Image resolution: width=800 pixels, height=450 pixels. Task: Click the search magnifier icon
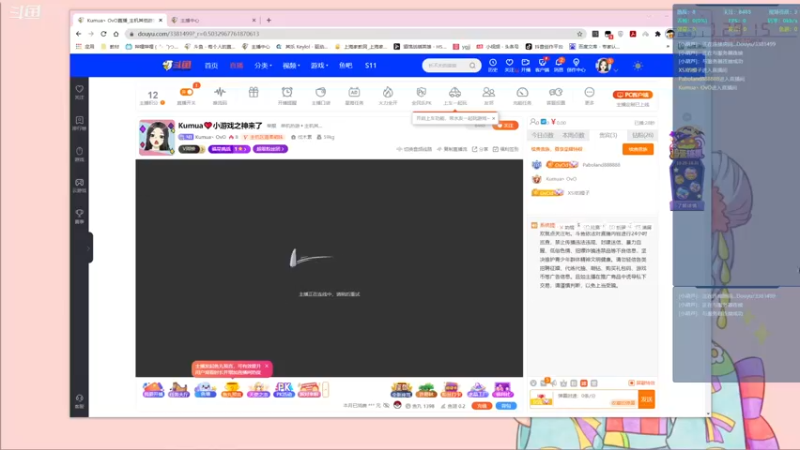coord(472,65)
